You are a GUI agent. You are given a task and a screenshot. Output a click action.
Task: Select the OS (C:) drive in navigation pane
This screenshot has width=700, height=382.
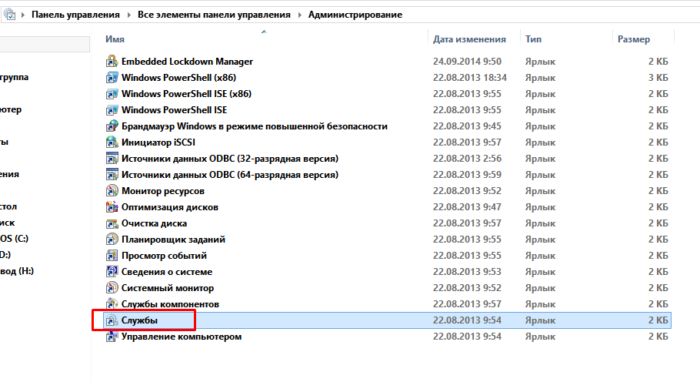click(x=14, y=239)
